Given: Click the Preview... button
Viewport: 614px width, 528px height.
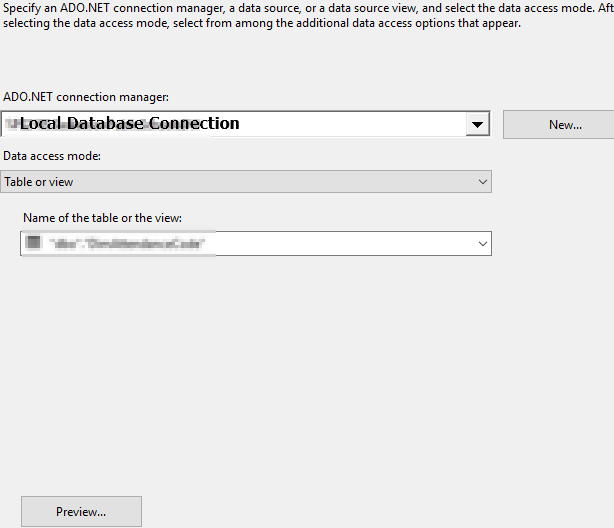Looking at the screenshot, I should (81, 512).
